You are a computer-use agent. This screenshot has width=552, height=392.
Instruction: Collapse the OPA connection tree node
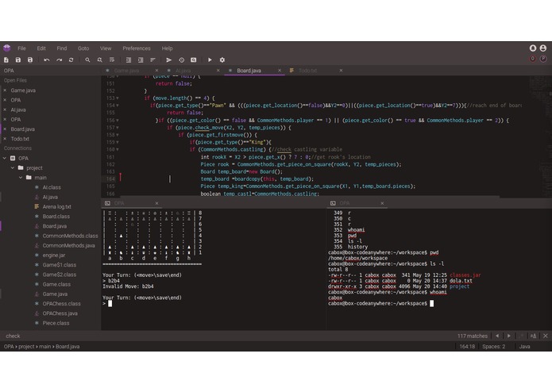[5, 158]
